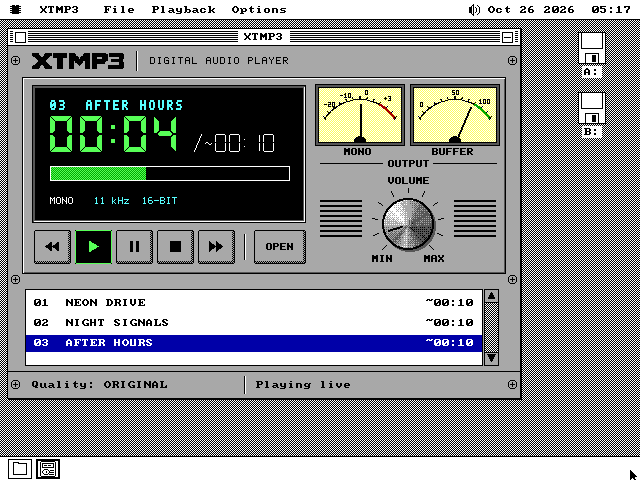The height and width of the screenshot is (480, 640).
Task: Click the elapsed time 00:04 display
Action: point(113,134)
